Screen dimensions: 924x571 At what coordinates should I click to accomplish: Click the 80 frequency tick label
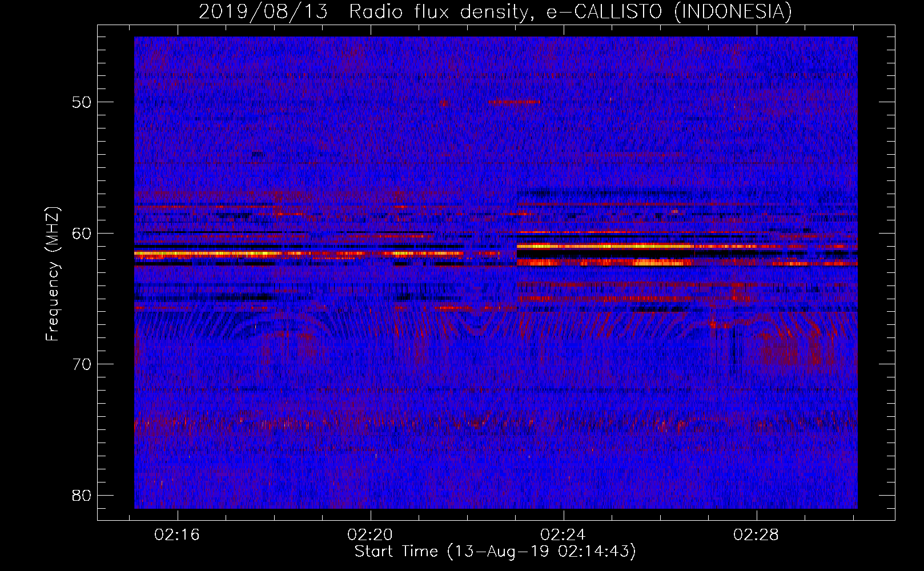(82, 495)
